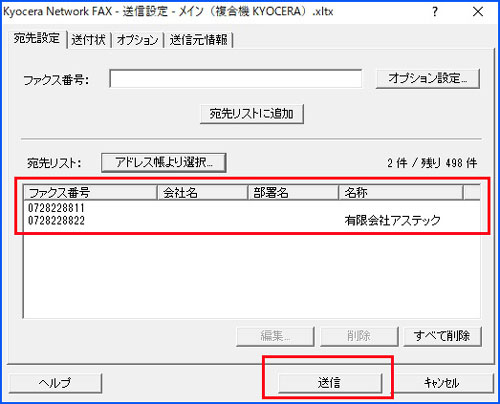Open オプション設定... button
This screenshot has height=404, width=500.
pyautogui.click(x=428, y=79)
